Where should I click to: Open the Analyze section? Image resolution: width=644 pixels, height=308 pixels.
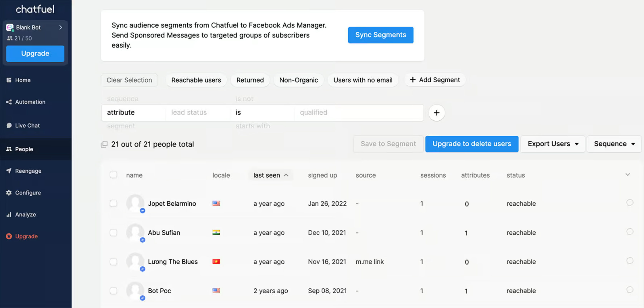[25, 214]
